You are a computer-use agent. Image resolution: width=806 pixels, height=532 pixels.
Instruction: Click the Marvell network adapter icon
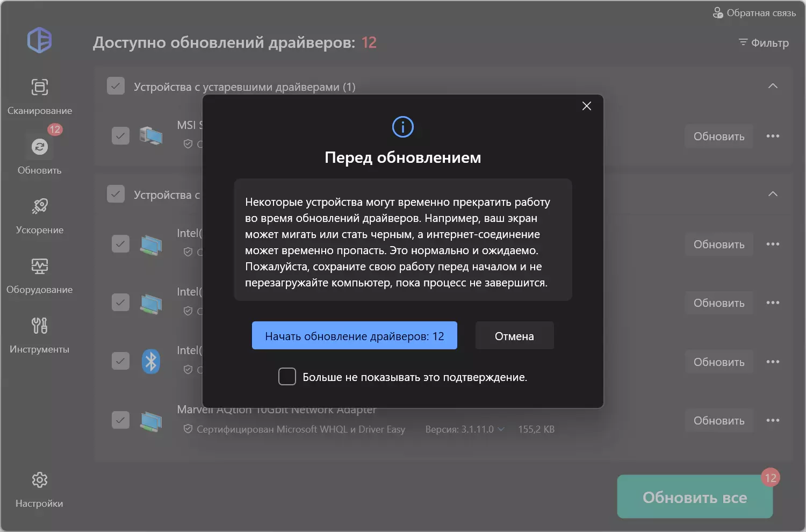tap(151, 421)
